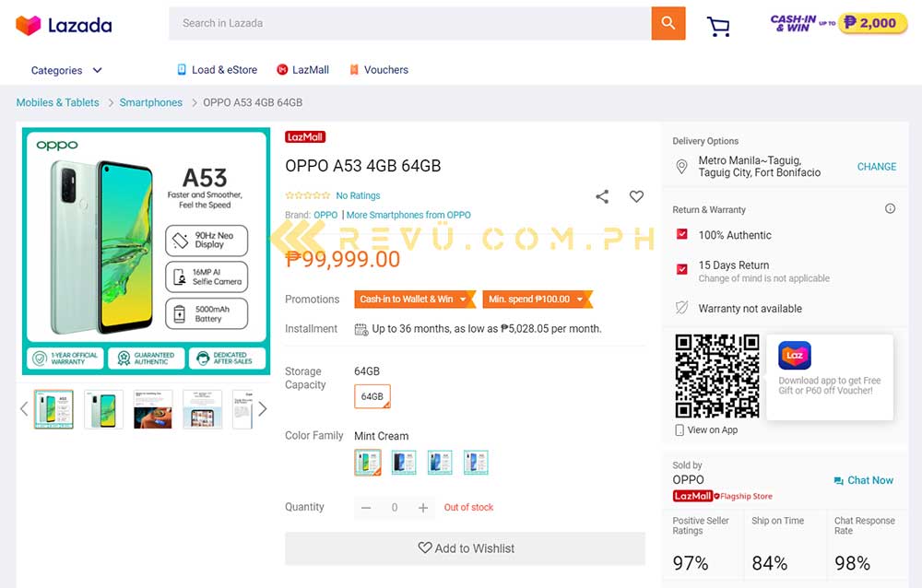The image size is (922, 588).
Task: Select the third product thumbnail
Action: coord(153,409)
